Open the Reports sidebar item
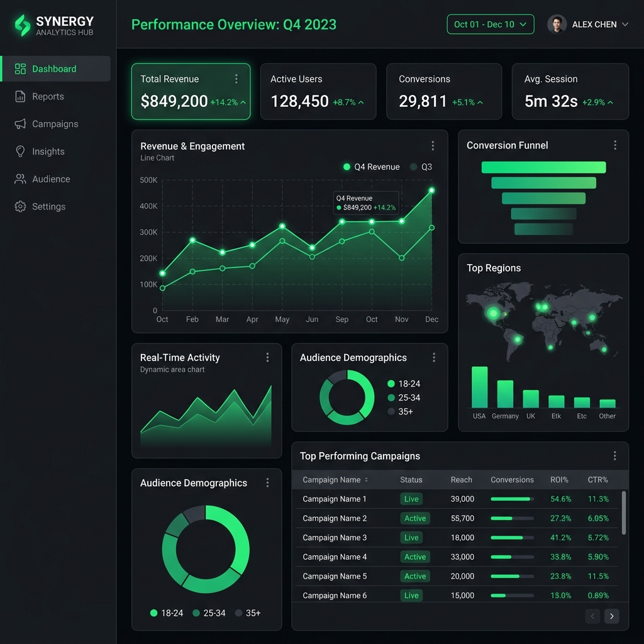This screenshot has width=644, height=644. pos(56,96)
